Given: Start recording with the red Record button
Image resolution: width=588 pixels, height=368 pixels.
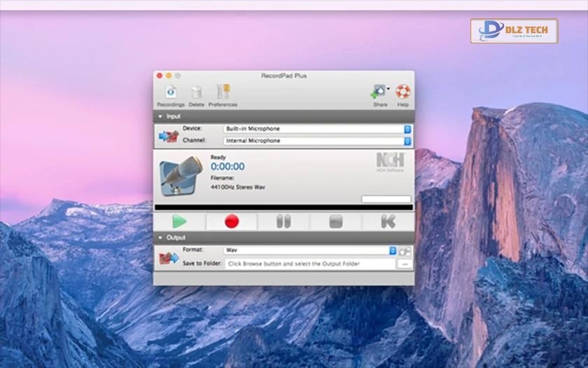Looking at the screenshot, I should [232, 222].
